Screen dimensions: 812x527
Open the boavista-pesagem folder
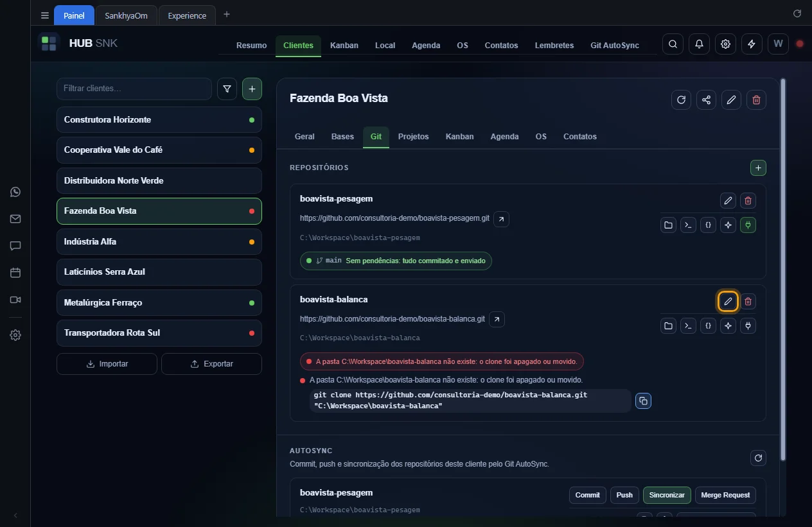pyautogui.click(x=669, y=225)
